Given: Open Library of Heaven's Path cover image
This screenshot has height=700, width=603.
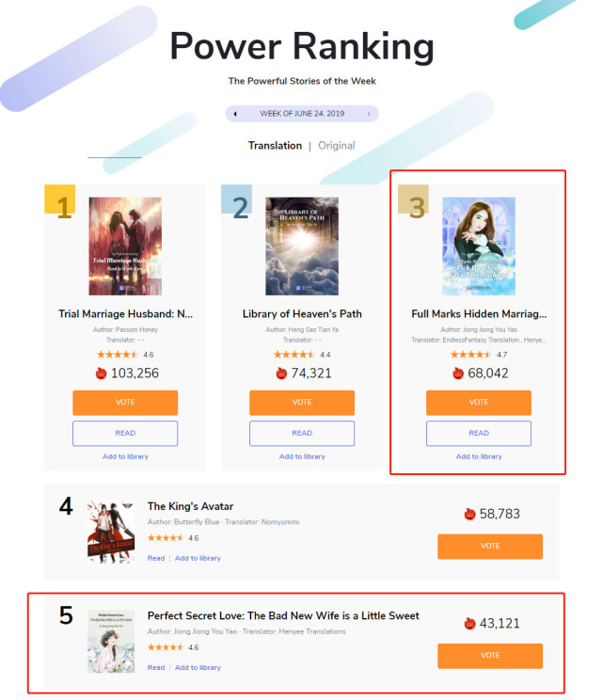Looking at the screenshot, I should [302, 246].
